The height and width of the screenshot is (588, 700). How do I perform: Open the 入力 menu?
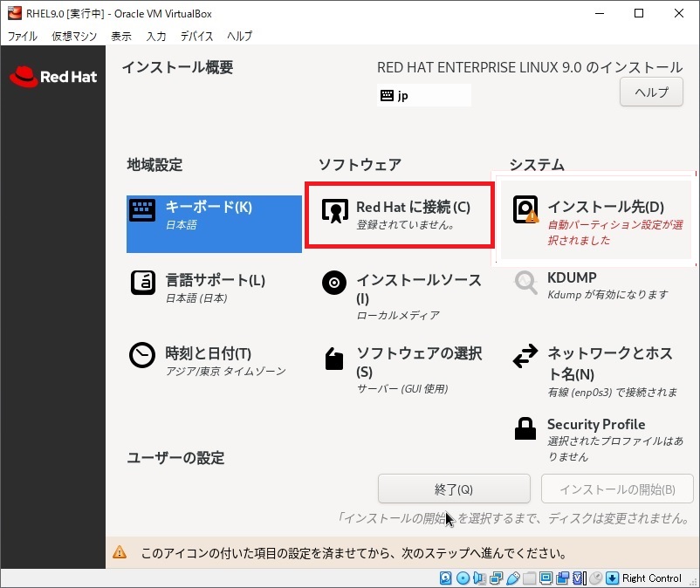click(156, 36)
